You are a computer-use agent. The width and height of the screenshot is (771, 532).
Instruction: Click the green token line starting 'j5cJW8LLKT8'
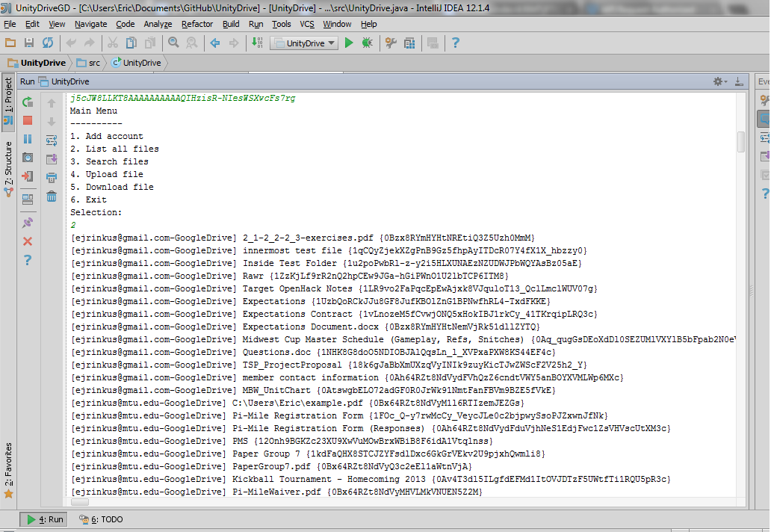point(182,99)
